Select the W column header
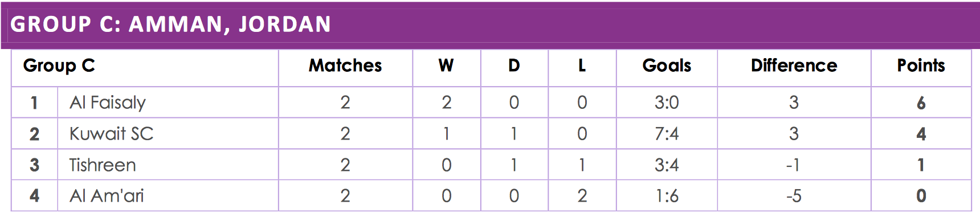 tap(446, 66)
